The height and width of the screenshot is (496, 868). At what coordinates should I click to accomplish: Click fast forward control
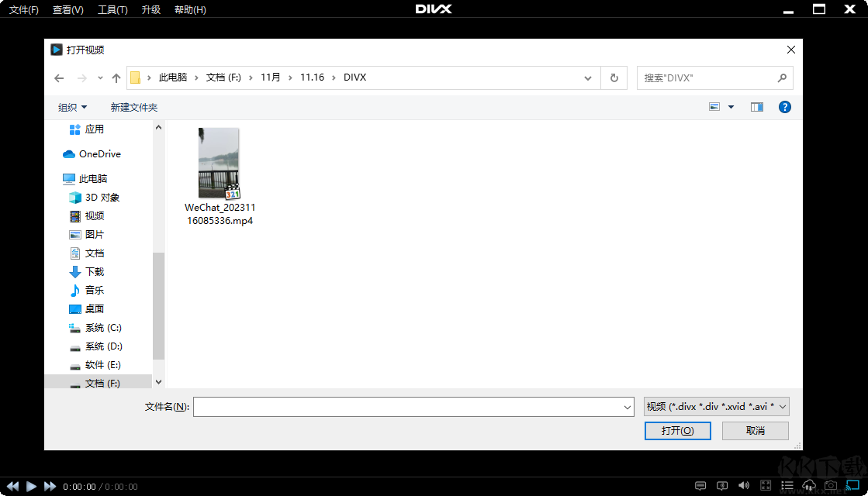[50, 486]
